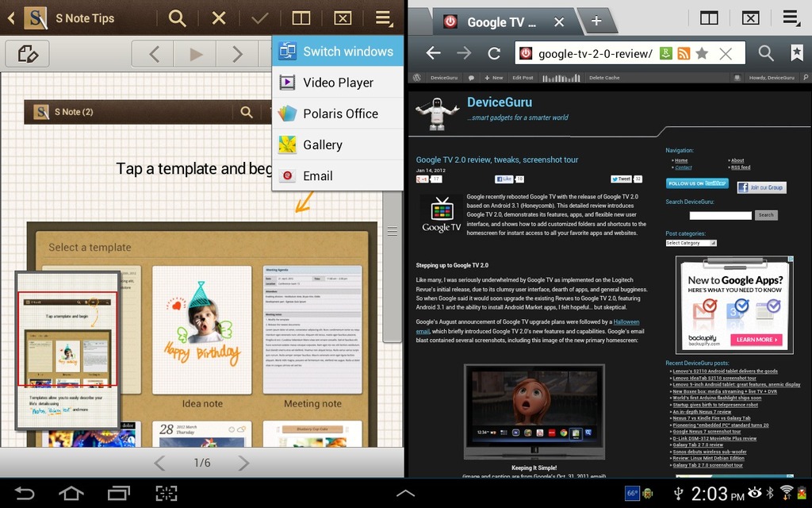The image size is (812, 508).
Task: Grab the S Note vertical scroll handle
Action: (x=393, y=231)
